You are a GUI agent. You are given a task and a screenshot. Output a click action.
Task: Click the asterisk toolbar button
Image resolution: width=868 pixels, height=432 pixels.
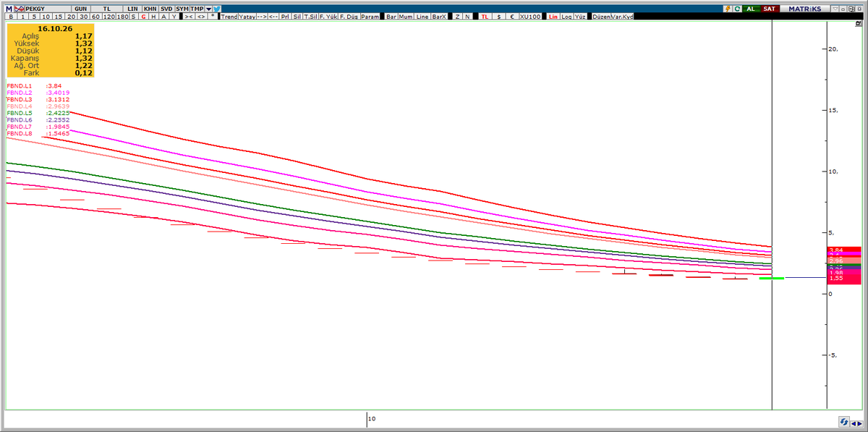click(x=213, y=16)
